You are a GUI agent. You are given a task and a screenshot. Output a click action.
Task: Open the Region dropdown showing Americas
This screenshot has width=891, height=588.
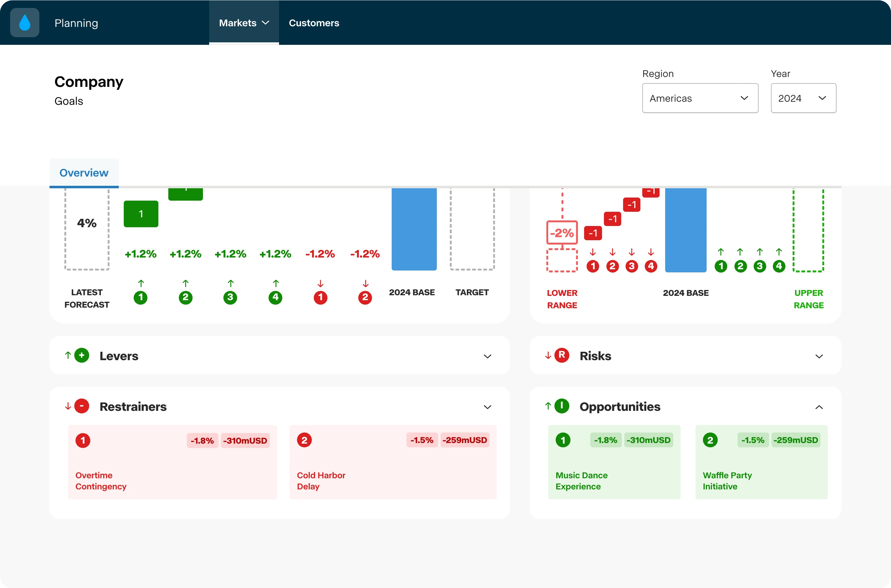[x=700, y=98]
